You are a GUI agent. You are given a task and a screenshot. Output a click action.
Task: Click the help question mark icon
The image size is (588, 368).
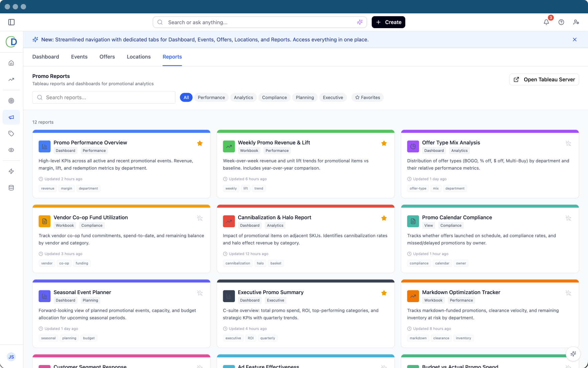click(561, 22)
